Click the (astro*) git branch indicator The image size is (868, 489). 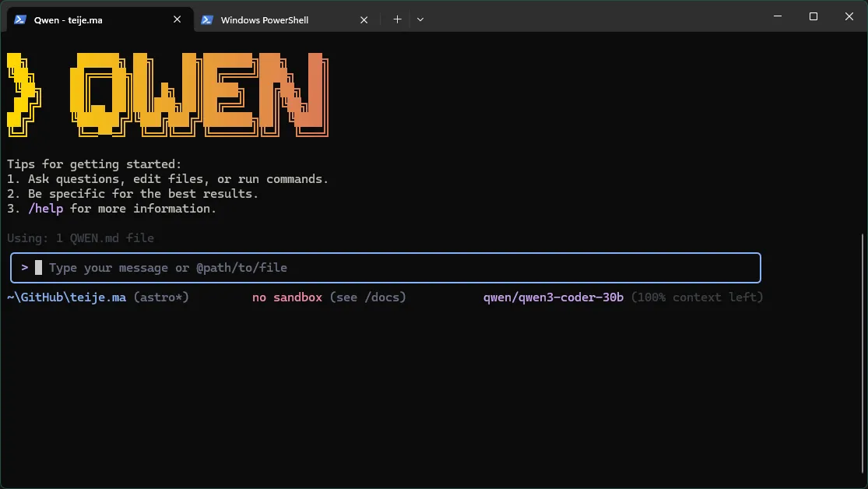coord(161,297)
